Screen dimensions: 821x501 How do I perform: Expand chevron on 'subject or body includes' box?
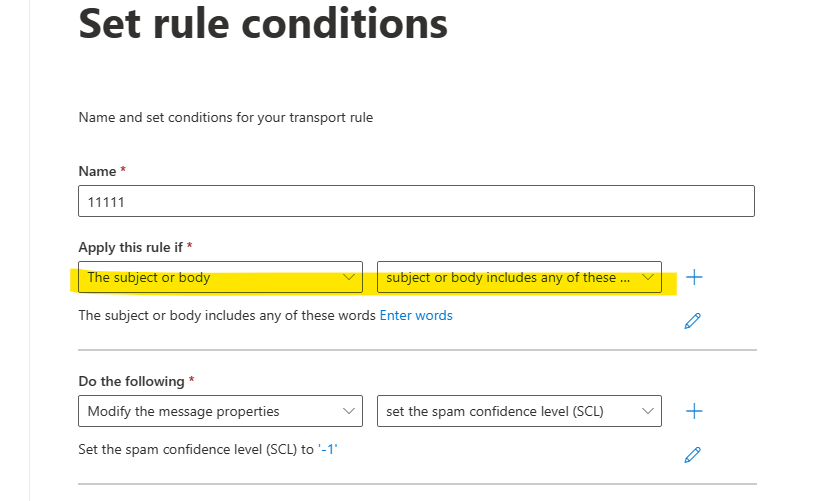point(648,277)
